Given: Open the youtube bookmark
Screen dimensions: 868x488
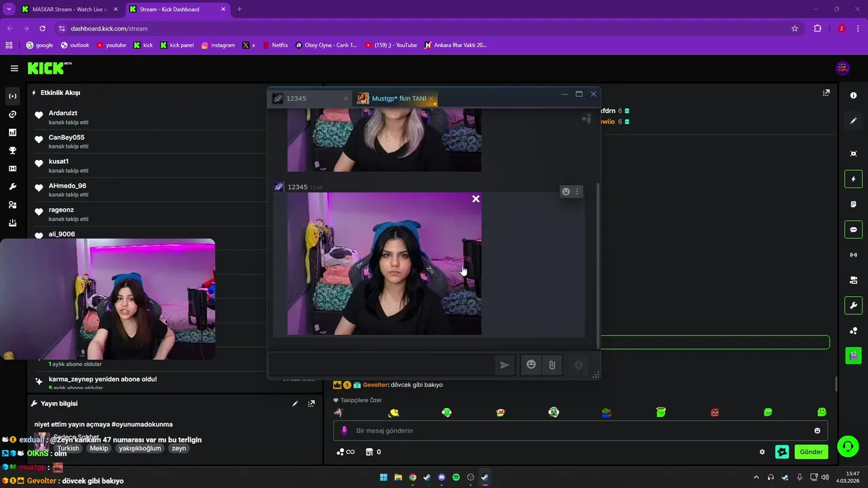Looking at the screenshot, I should tap(111, 45).
